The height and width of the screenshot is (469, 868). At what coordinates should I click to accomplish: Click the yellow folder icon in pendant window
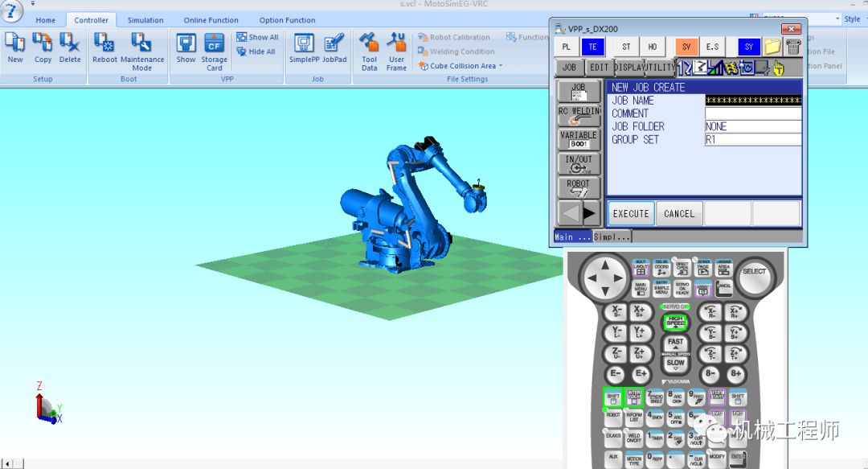coord(773,47)
